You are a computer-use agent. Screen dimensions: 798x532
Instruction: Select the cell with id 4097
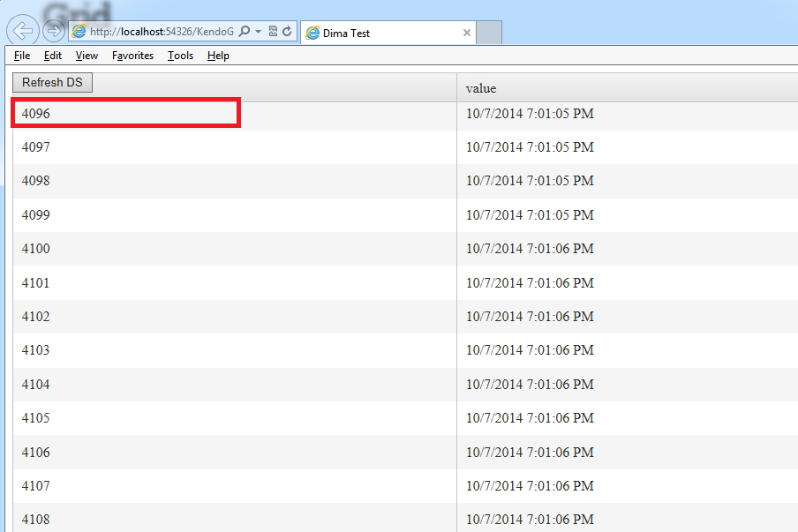click(235, 147)
